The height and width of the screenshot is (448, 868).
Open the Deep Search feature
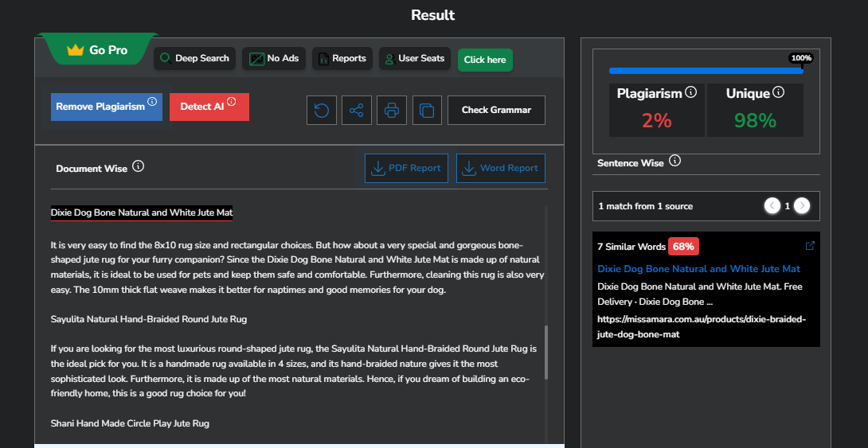pos(195,59)
